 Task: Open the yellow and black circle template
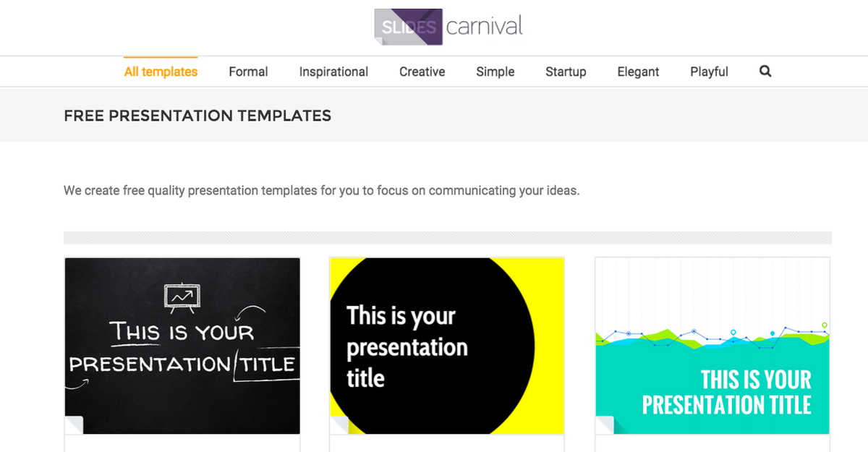tap(447, 346)
